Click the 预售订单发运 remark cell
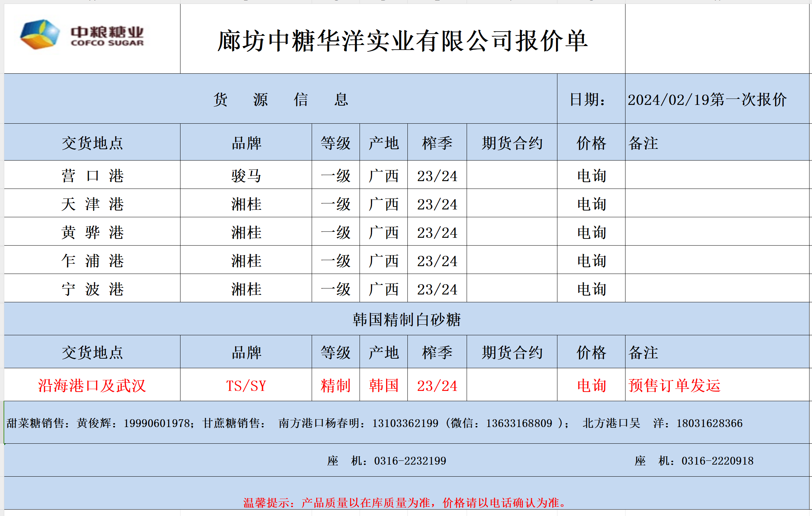The height and width of the screenshot is (516, 812). pyautogui.click(x=674, y=386)
